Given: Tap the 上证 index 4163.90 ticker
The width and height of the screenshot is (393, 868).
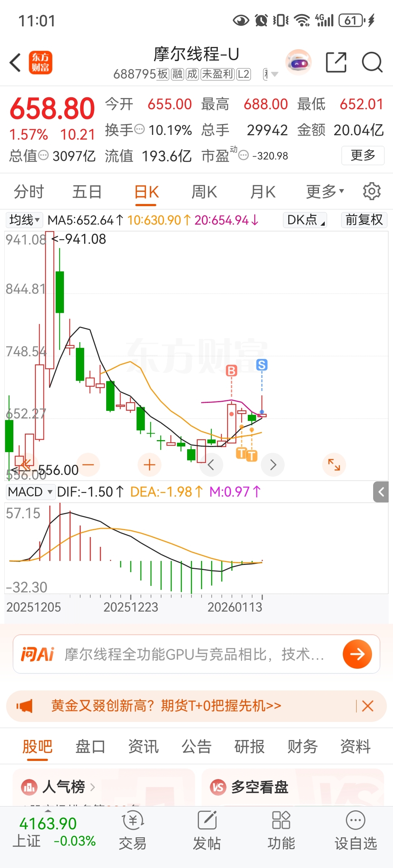Looking at the screenshot, I should coord(54,832).
